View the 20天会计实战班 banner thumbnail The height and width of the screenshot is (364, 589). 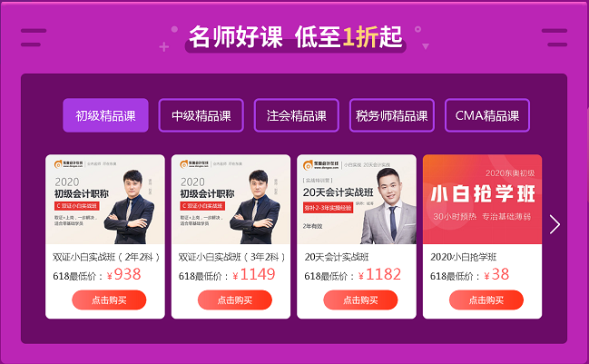tap(357, 200)
